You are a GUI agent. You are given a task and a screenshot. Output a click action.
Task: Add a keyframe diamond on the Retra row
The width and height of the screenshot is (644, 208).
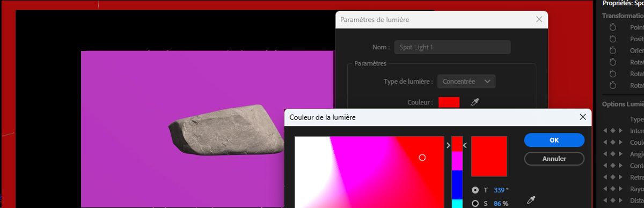click(x=613, y=177)
